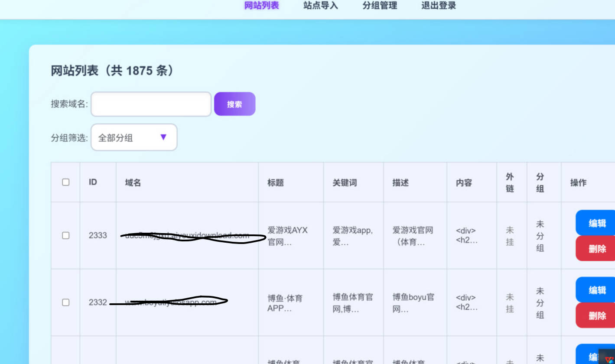The width and height of the screenshot is (615, 364).
Task: Click the 网站列表（共 1875 条）heading
Action: point(113,70)
